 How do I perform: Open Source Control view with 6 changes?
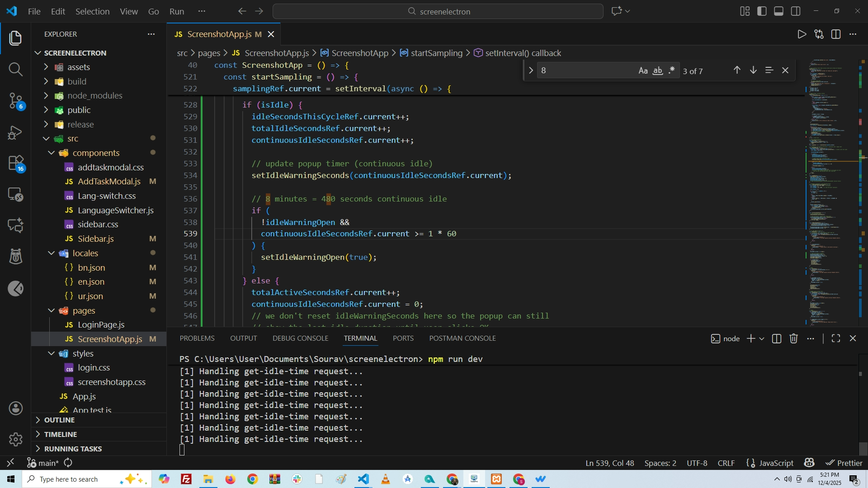tap(15, 100)
